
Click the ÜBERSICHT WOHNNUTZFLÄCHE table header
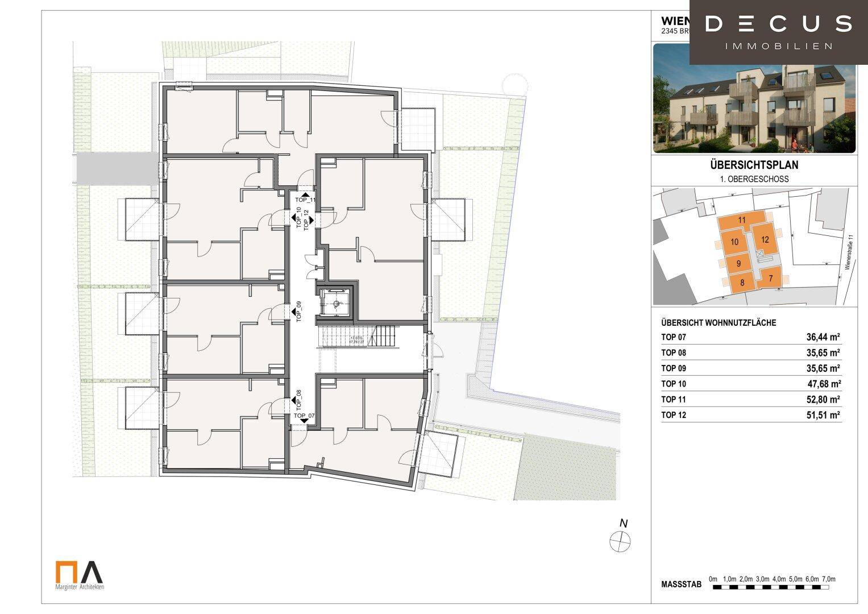click(x=719, y=323)
